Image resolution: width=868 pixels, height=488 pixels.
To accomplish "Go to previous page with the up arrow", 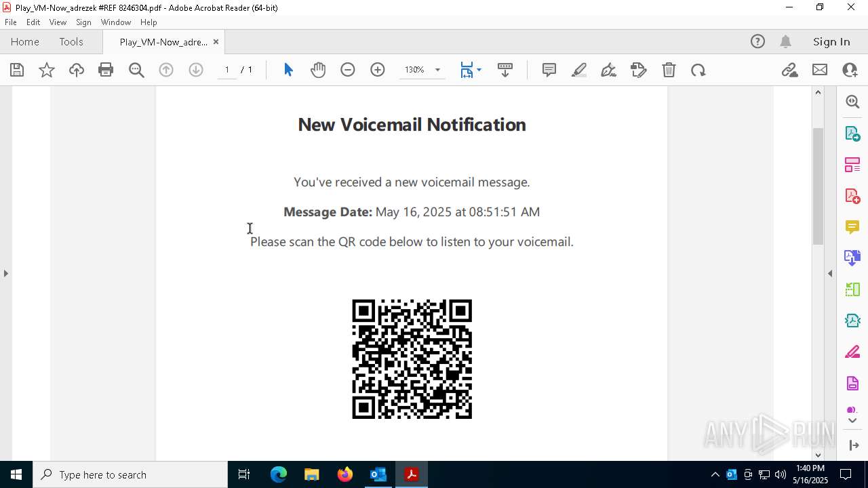I will [x=166, y=70].
